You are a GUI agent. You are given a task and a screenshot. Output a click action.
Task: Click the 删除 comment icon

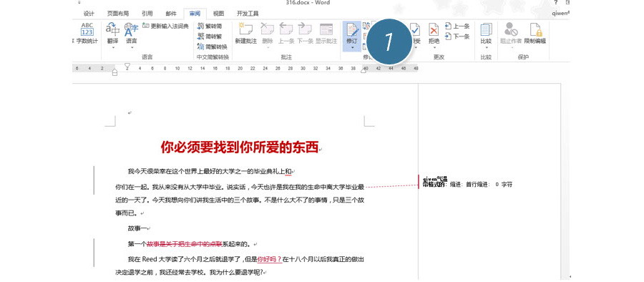(x=268, y=29)
